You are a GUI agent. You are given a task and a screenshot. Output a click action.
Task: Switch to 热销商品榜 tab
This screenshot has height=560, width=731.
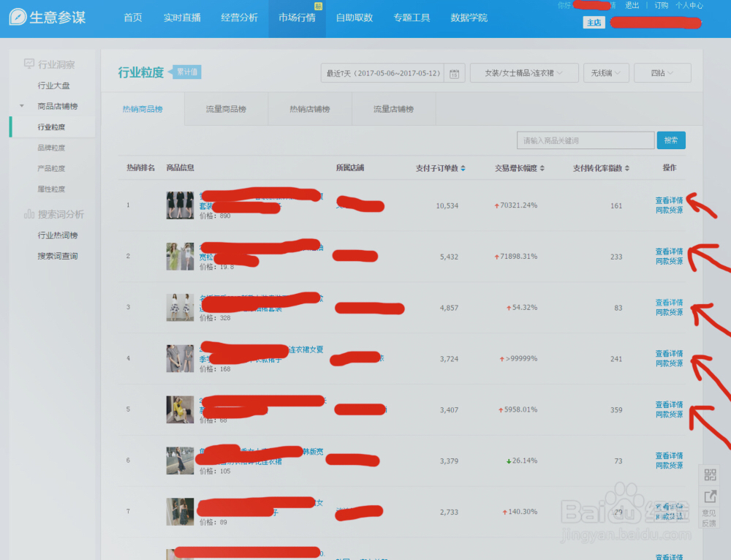pos(143,109)
